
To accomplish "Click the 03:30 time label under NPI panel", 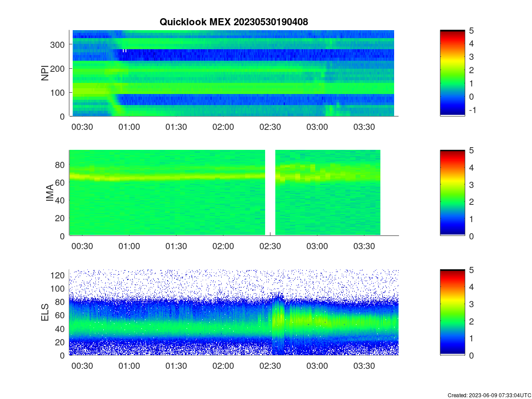I will click(364, 127).
